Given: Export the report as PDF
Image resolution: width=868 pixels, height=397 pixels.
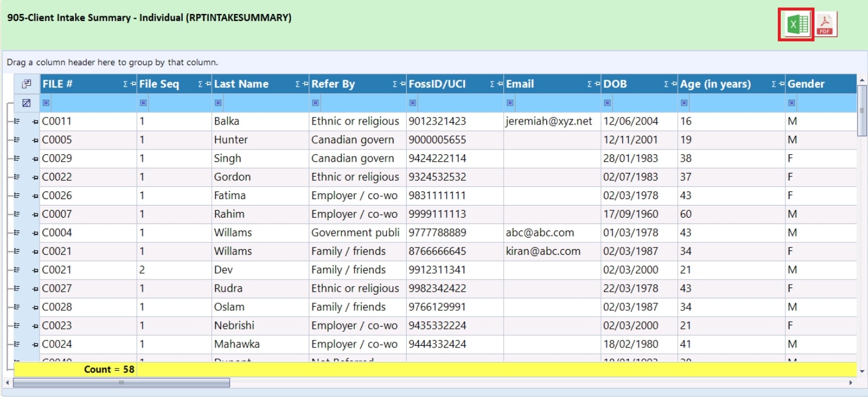Looking at the screenshot, I should tap(825, 25).
